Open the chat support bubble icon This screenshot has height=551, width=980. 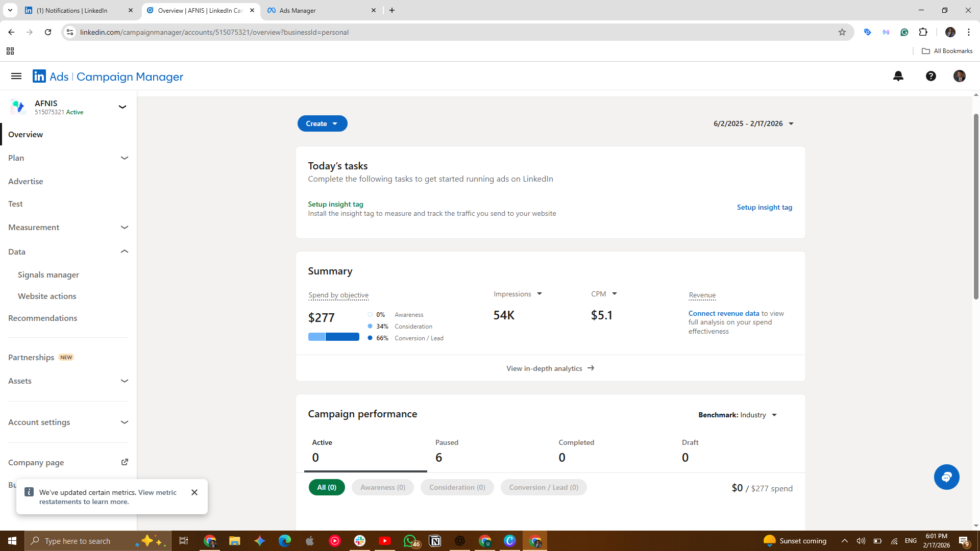click(x=947, y=477)
